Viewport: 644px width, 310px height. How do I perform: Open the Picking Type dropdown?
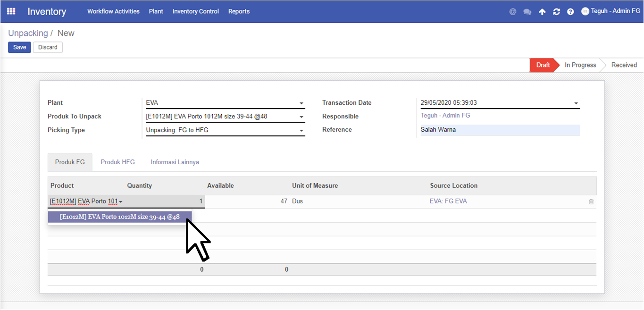click(x=301, y=131)
